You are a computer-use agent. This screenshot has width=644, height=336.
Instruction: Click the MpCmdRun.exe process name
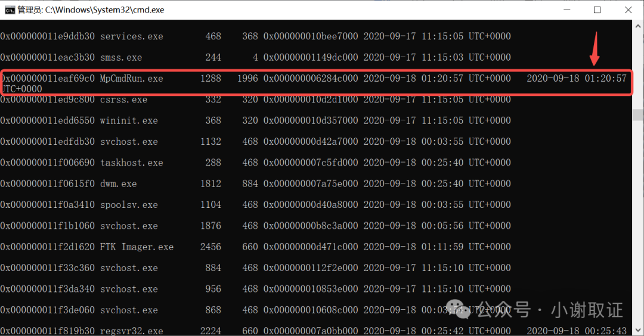tap(131, 79)
